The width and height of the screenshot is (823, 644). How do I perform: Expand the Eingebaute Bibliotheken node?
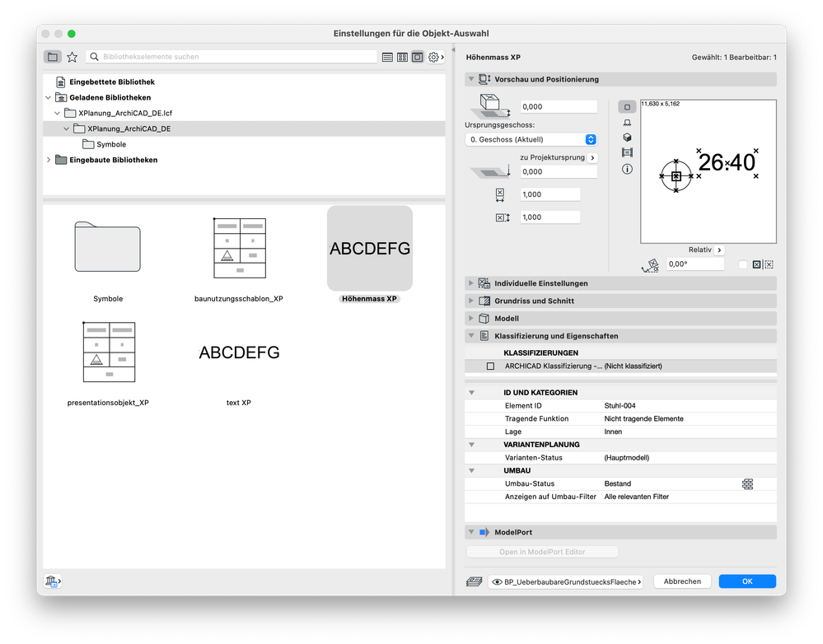point(49,160)
